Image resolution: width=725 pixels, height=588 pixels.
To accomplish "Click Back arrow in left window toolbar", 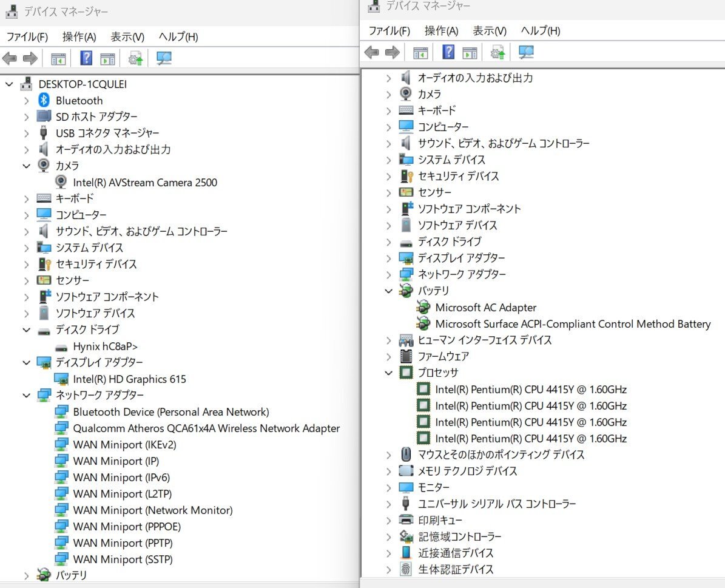I will pos(10,58).
